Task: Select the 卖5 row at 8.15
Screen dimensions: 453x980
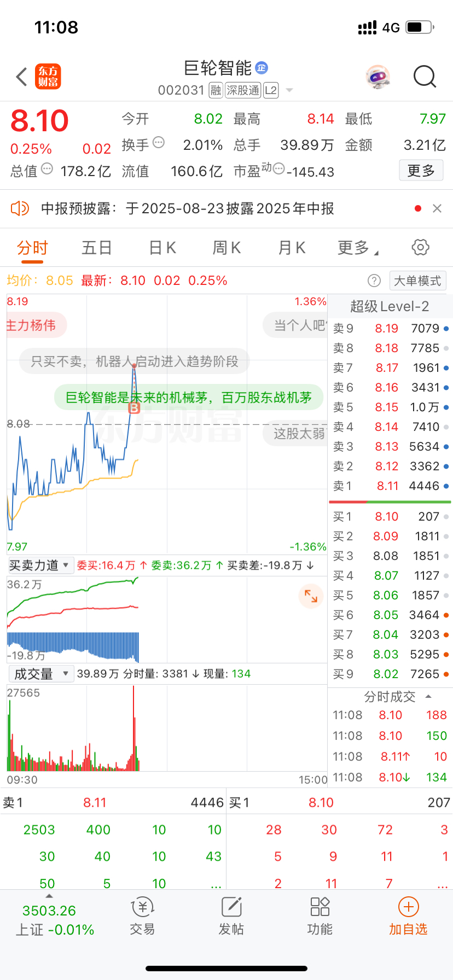Action: (x=390, y=407)
